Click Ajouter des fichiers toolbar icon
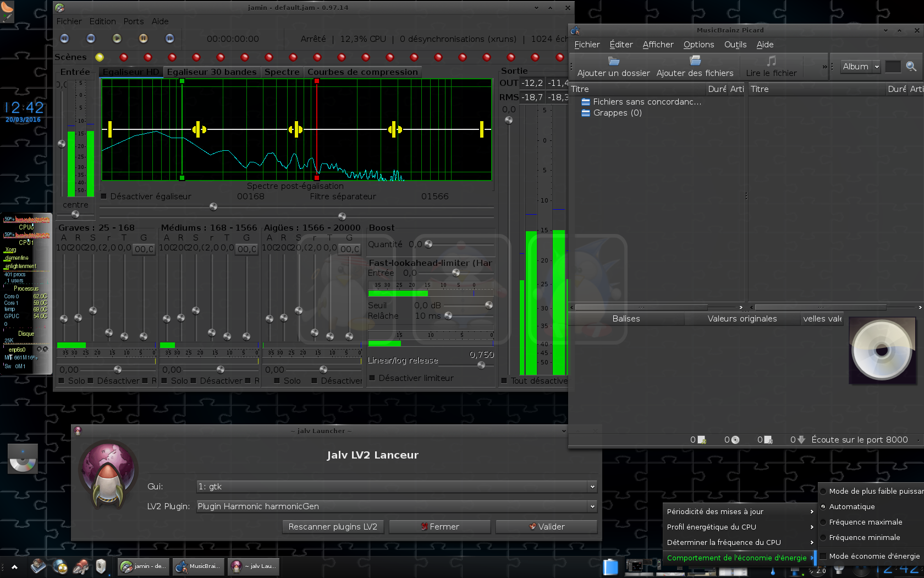The height and width of the screenshot is (578, 924). [x=695, y=61]
